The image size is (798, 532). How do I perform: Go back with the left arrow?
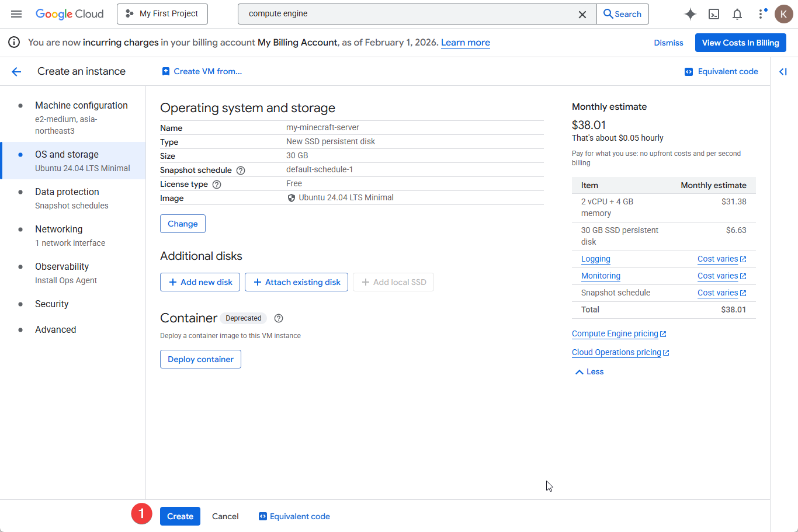click(16, 71)
